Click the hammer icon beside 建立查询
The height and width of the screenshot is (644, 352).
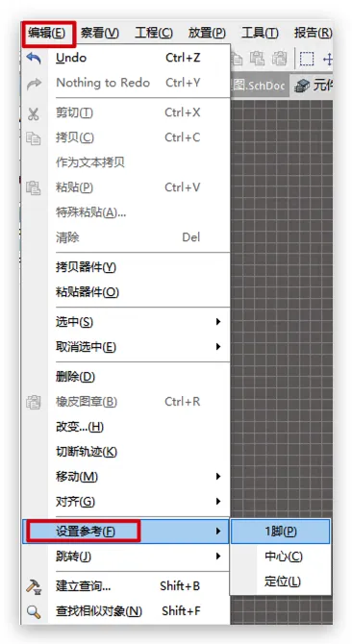(x=34, y=586)
